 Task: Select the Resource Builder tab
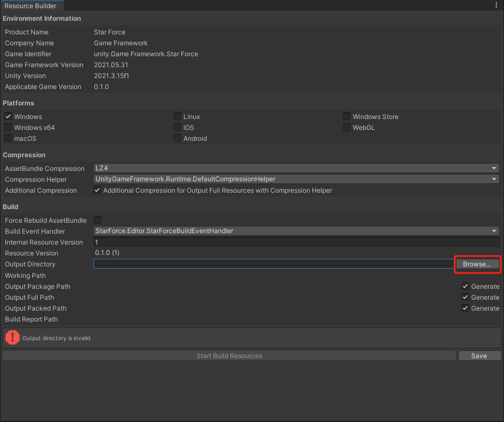coord(31,6)
